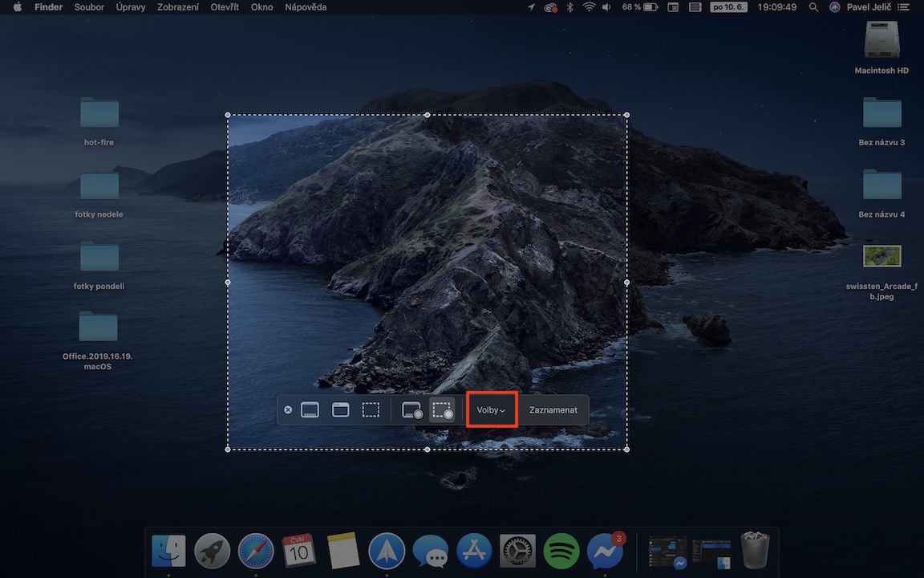The height and width of the screenshot is (578, 924).
Task: Select Record Entire Screen icon
Action: (x=411, y=410)
